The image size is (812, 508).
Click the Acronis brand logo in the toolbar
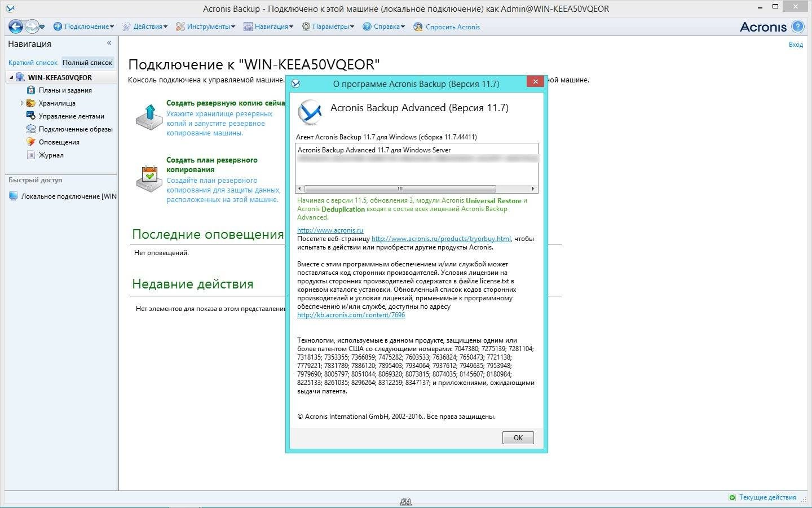[763, 27]
